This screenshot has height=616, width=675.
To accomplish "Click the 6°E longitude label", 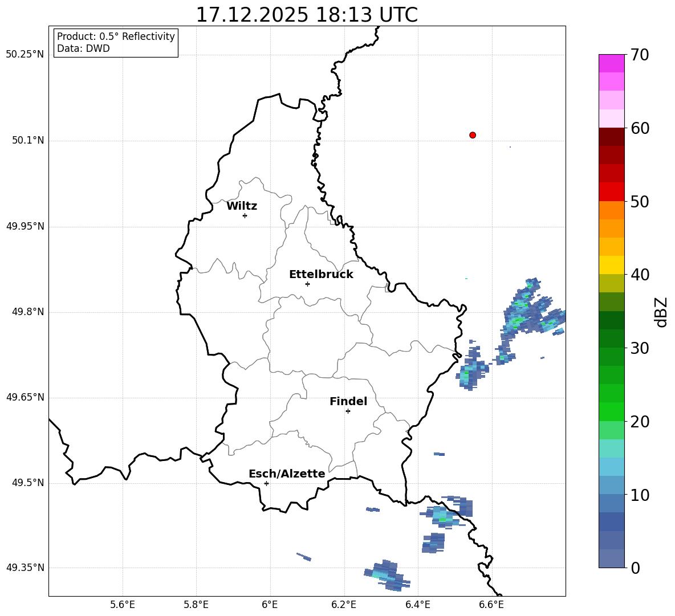I will coord(270,605).
